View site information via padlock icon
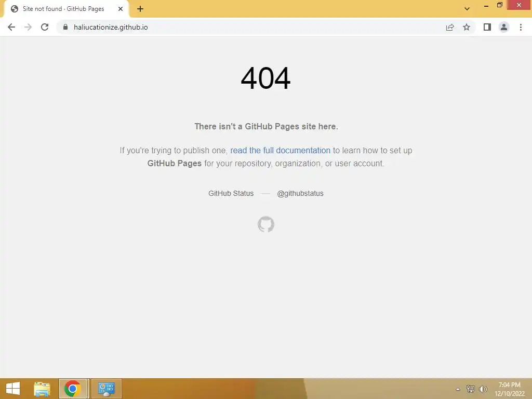This screenshot has width=532, height=399. pyautogui.click(x=65, y=27)
